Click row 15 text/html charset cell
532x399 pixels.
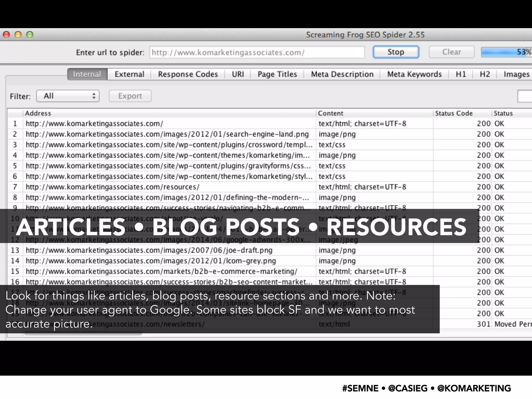(375, 271)
